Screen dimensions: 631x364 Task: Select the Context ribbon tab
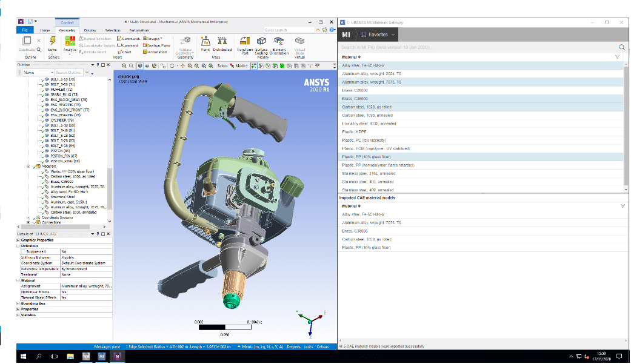pos(67,22)
